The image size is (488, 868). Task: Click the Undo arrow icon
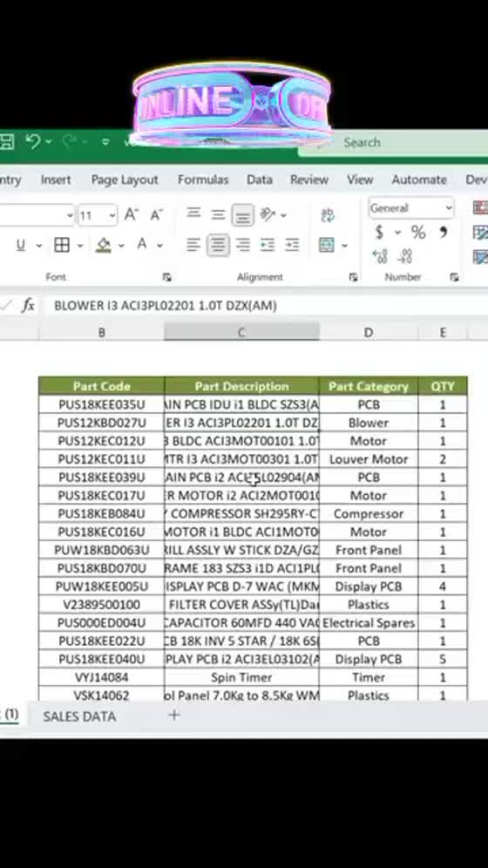click(32, 142)
